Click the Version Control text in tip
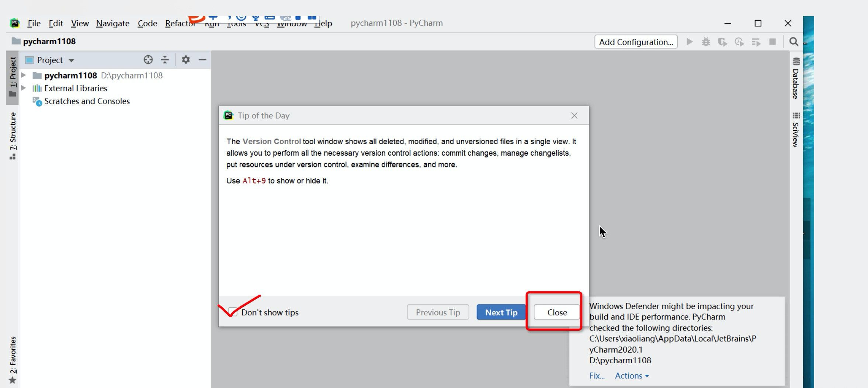The width and height of the screenshot is (868, 388). pyautogui.click(x=272, y=142)
